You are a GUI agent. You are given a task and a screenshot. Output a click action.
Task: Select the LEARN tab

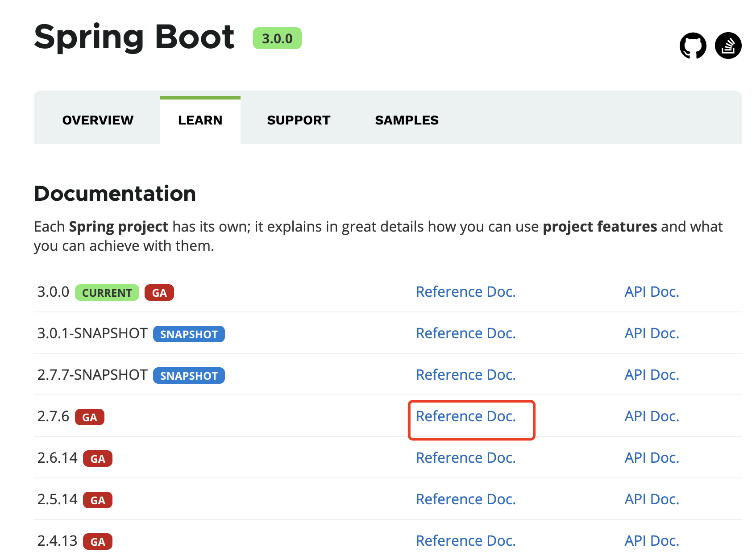[x=200, y=120]
